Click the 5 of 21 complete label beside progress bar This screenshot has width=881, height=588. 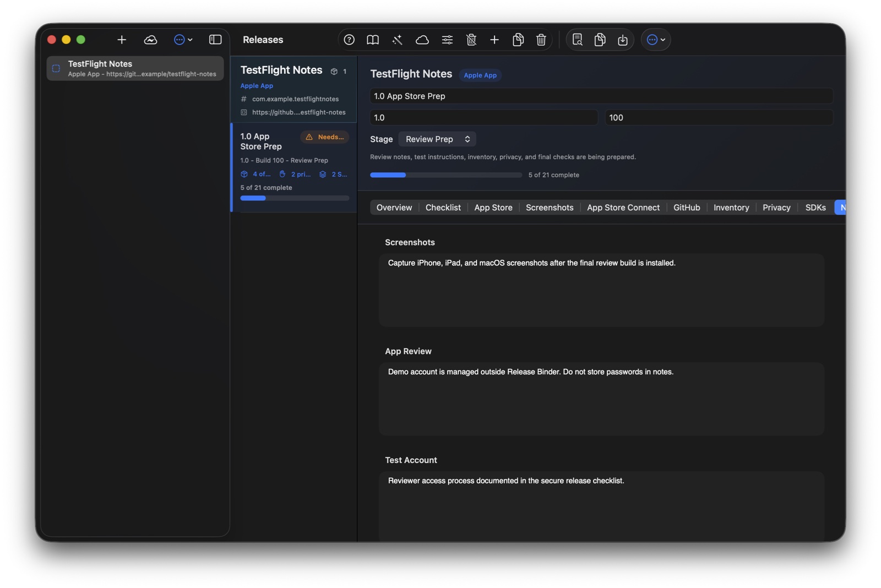click(x=554, y=175)
